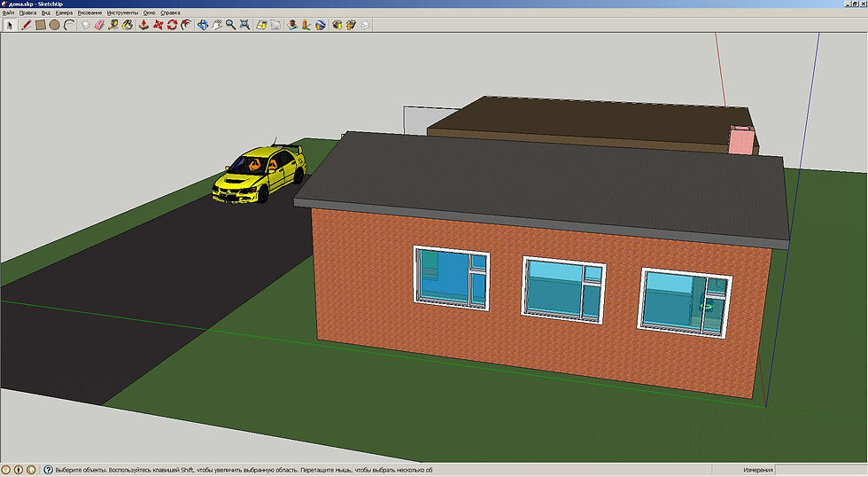Click the Add Location icon

point(292,25)
